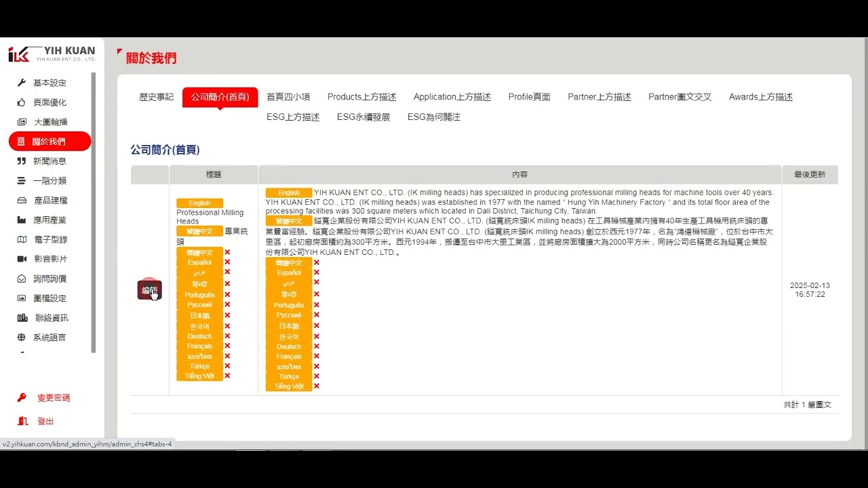The height and width of the screenshot is (488, 868).
Task: Click the 變更密碼 key icon
Action: [22, 398]
